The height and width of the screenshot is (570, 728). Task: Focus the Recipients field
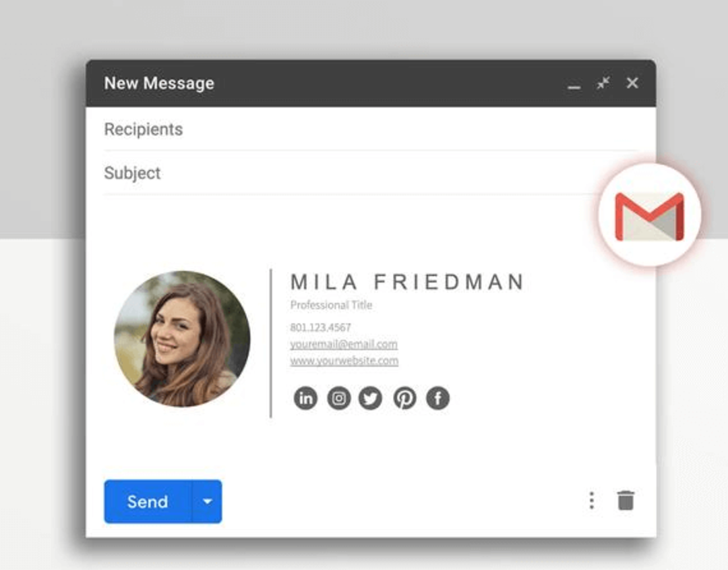coord(371,129)
